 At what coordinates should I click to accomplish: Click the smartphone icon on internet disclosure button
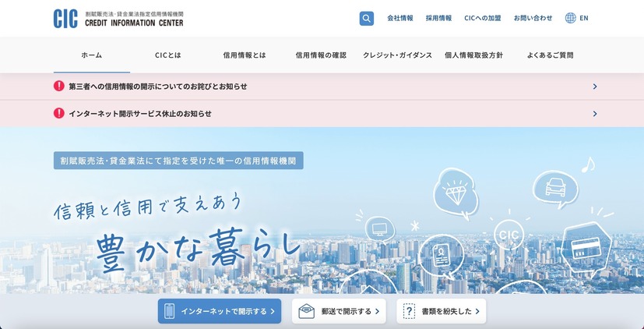(x=169, y=311)
